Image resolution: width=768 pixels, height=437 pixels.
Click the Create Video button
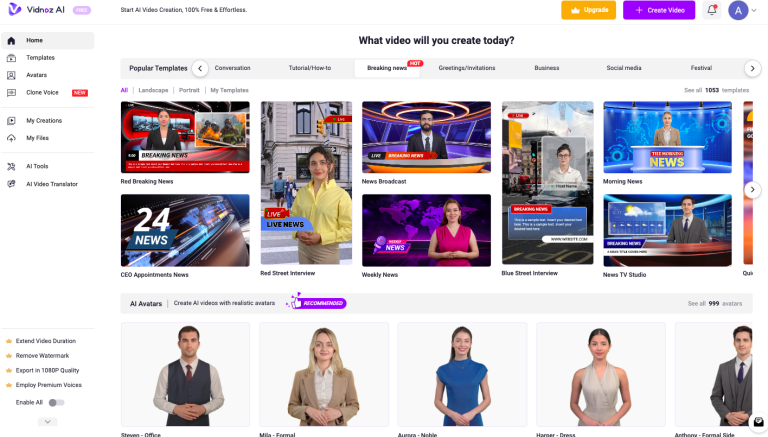coord(659,10)
